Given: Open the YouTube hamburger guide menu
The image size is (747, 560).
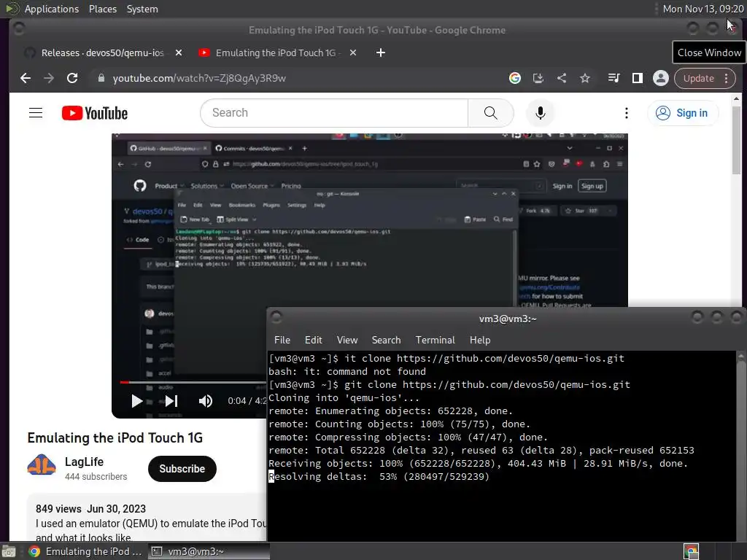Looking at the screenshot, I should coord(36,113).
